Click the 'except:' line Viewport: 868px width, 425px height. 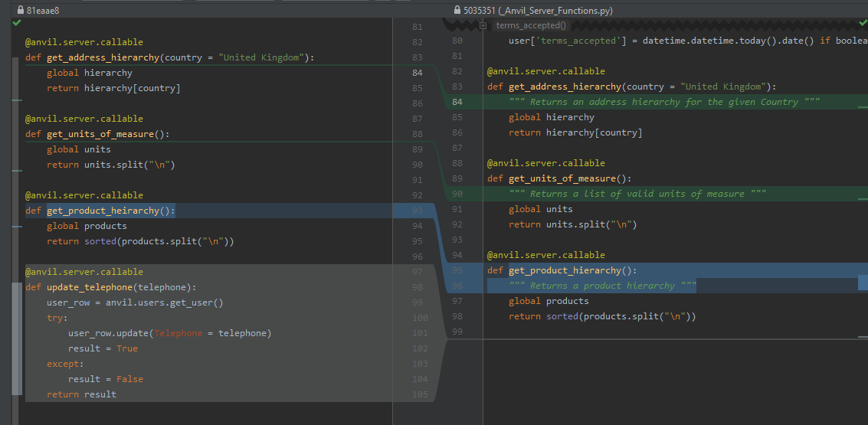pos(65,364)
